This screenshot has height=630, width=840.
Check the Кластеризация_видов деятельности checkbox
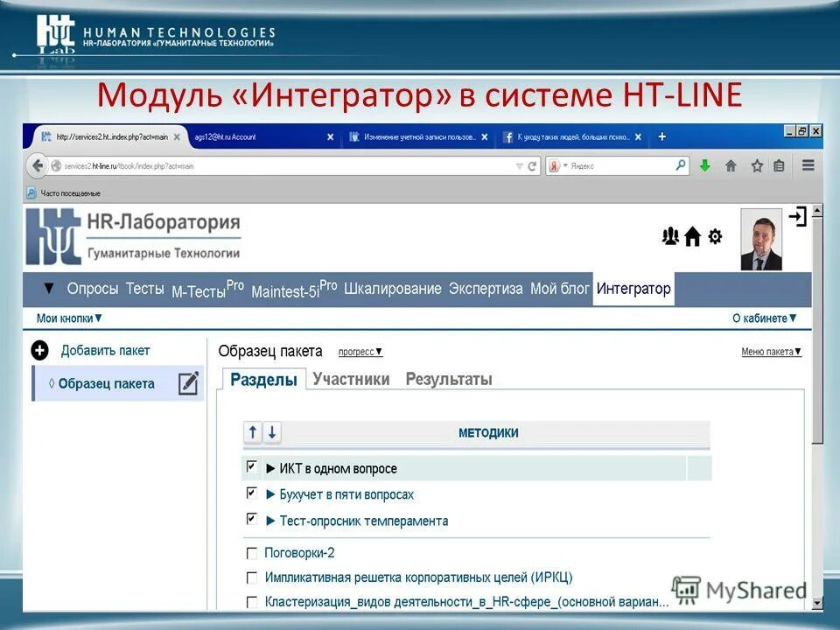pos(251,602)
